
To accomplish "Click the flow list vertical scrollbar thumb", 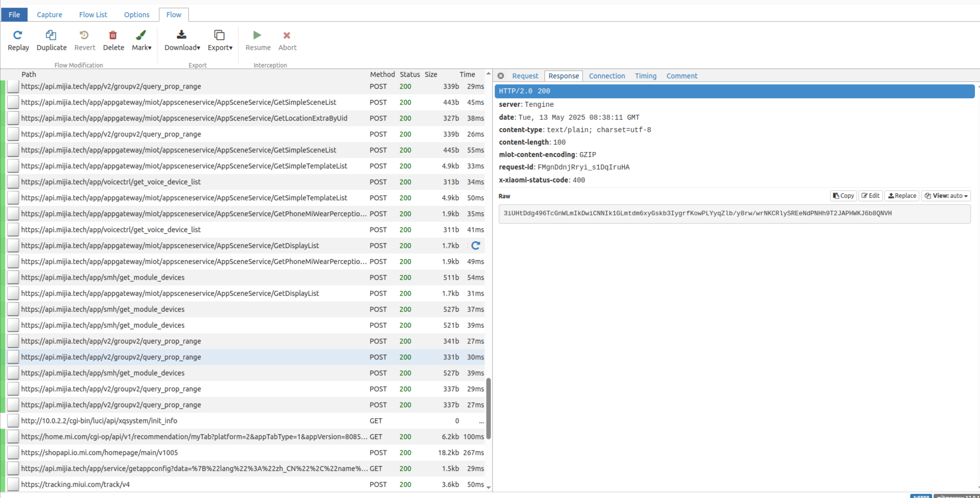I will tap(488, 408).
